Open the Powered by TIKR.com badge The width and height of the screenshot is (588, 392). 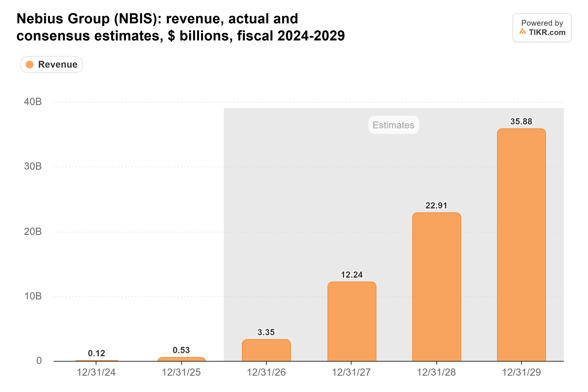coord(542,27)
